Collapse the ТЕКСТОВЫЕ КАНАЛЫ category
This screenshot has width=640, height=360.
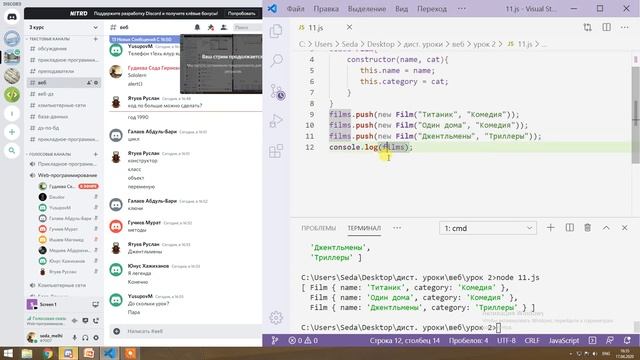50,39
